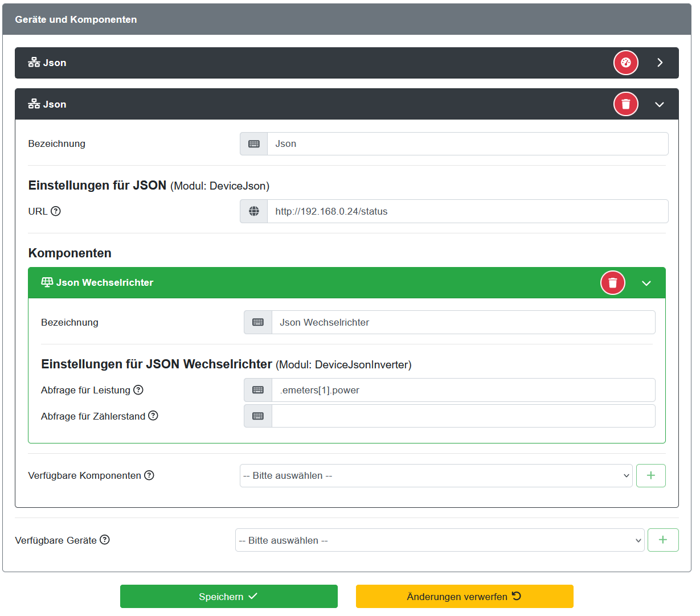Collapse the Json Wechselrichter component panel

646,284
